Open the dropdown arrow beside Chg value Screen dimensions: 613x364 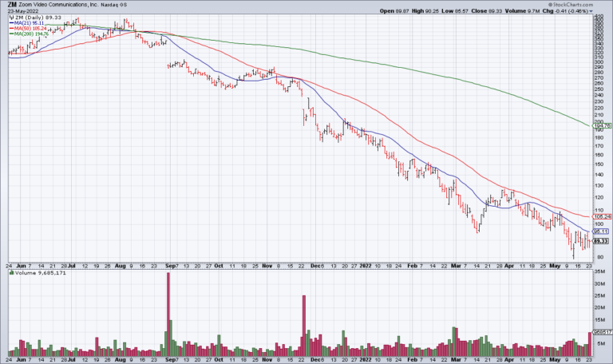(x=591, y=11)
